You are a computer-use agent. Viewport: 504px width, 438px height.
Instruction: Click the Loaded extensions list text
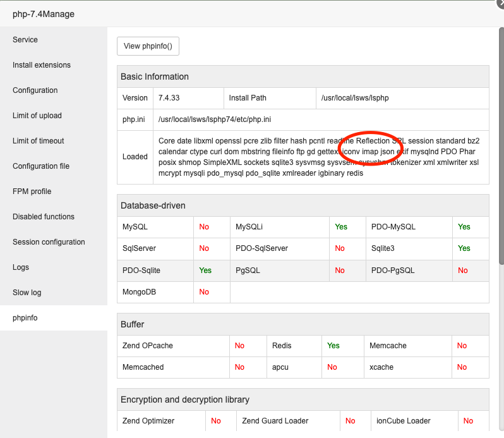(x=319, y=157)
